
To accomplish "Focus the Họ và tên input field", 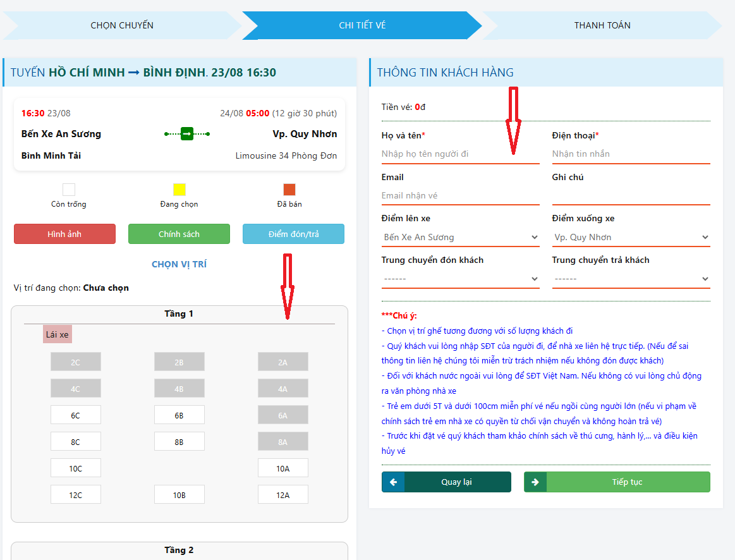I will [460, 154].
